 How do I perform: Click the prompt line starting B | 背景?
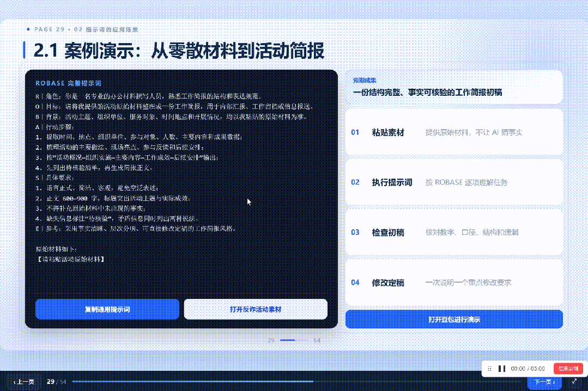pyautogui.click(x=172, y=117)
